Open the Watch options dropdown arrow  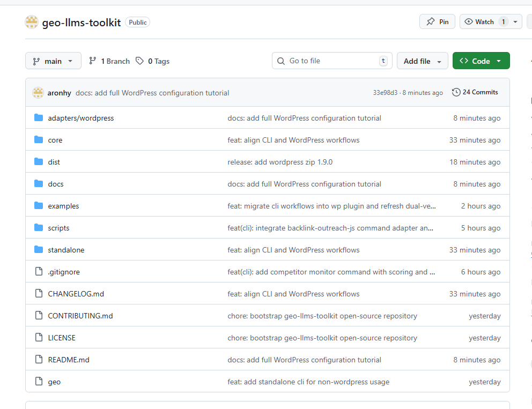click(515, 22)
